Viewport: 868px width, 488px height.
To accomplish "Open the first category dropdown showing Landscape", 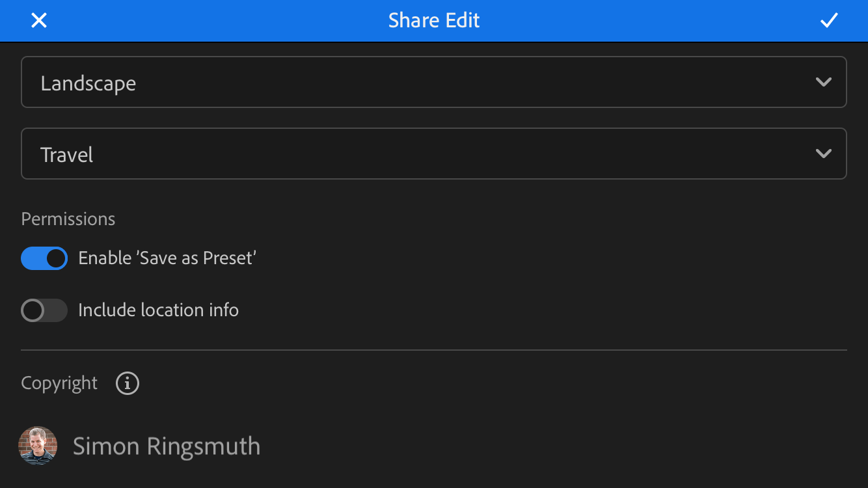I will click(x=434, y=82).
